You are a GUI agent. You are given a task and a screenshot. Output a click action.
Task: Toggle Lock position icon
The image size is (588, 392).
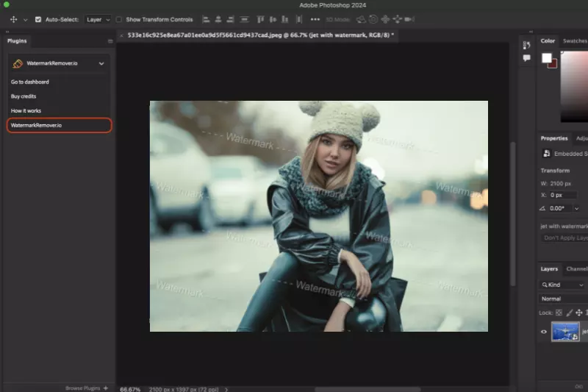click(x=579, y=313)
